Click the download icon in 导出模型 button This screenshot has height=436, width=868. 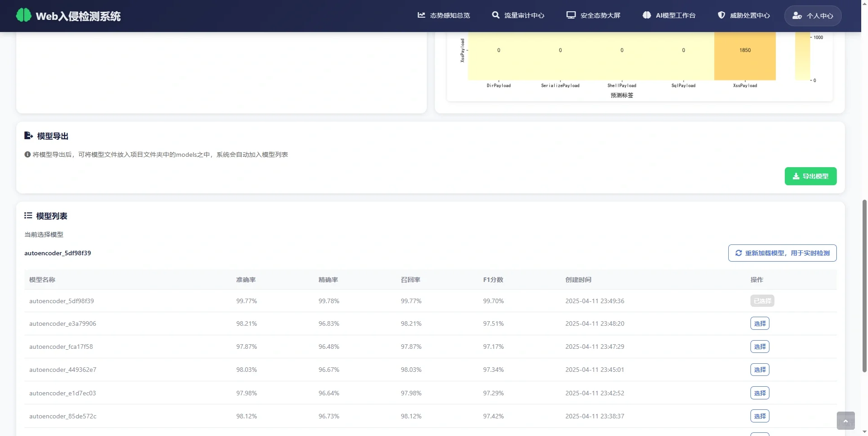pyautogui.click(x=796, y=176)
